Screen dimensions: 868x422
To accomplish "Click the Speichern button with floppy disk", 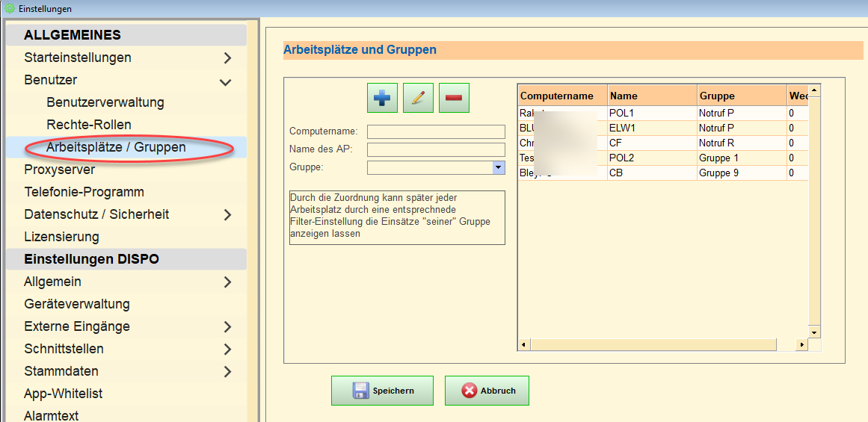I will coord(382,391).
